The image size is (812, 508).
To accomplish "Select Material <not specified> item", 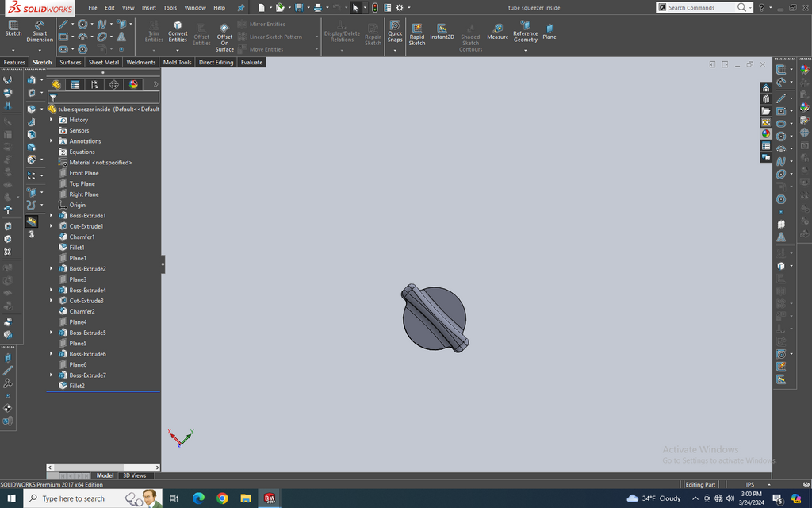I will point(101,162).
